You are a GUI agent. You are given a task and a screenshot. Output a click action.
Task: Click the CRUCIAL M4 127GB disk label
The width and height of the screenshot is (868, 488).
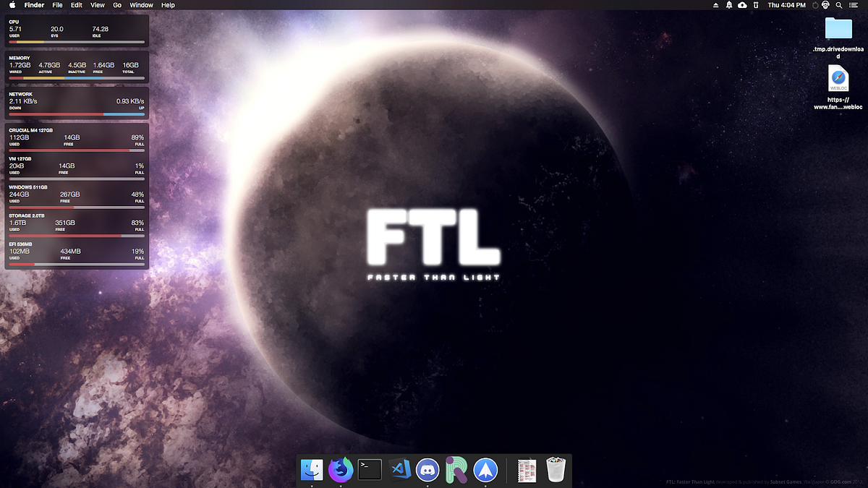[x=31, y=130]
